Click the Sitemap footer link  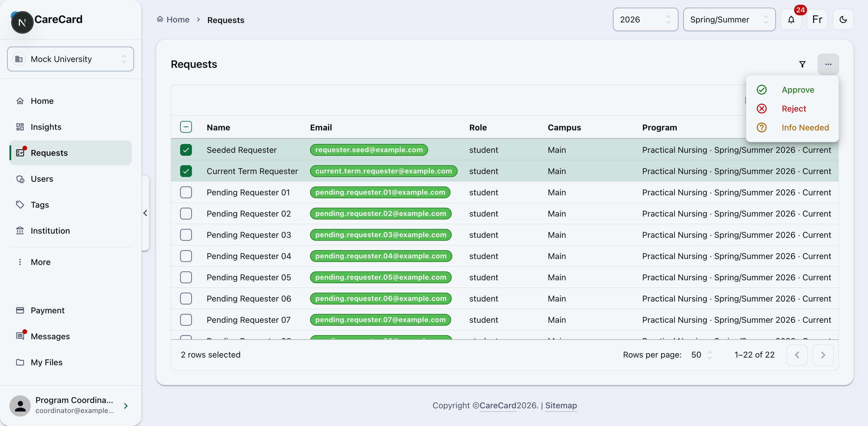(x=561, y=405)
